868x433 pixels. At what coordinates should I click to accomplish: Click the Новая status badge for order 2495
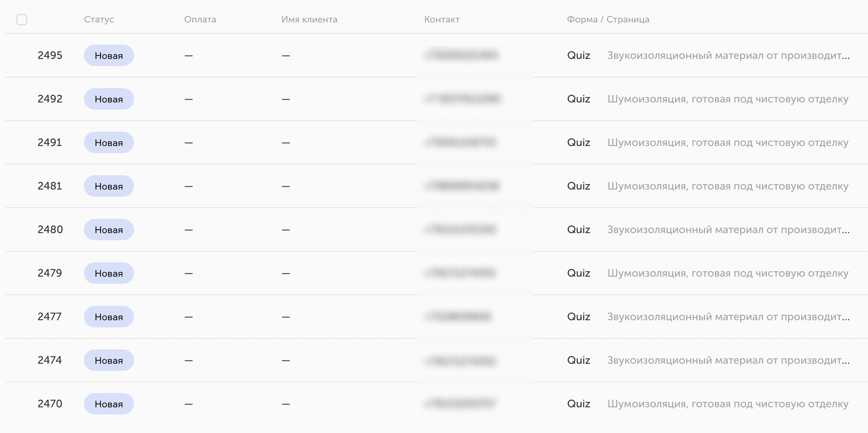tap(109, 55)
